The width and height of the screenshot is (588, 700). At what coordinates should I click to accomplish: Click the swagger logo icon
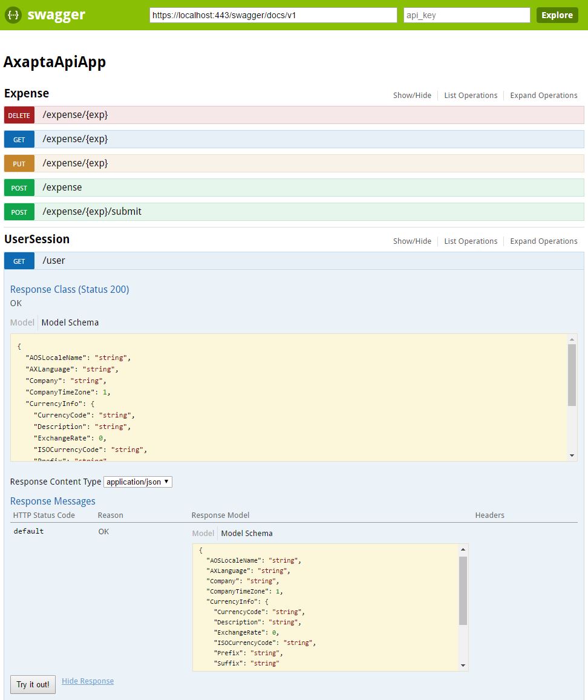point(13,15)
